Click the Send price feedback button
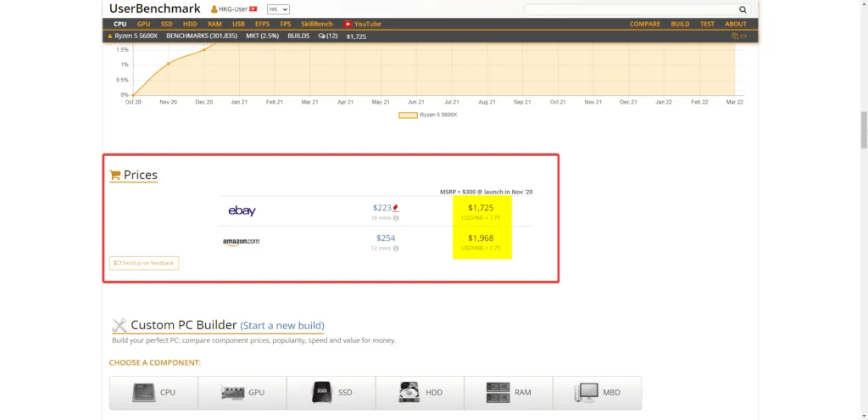The image size is (868, 420). pyautogui.click(x=144, y=263)
